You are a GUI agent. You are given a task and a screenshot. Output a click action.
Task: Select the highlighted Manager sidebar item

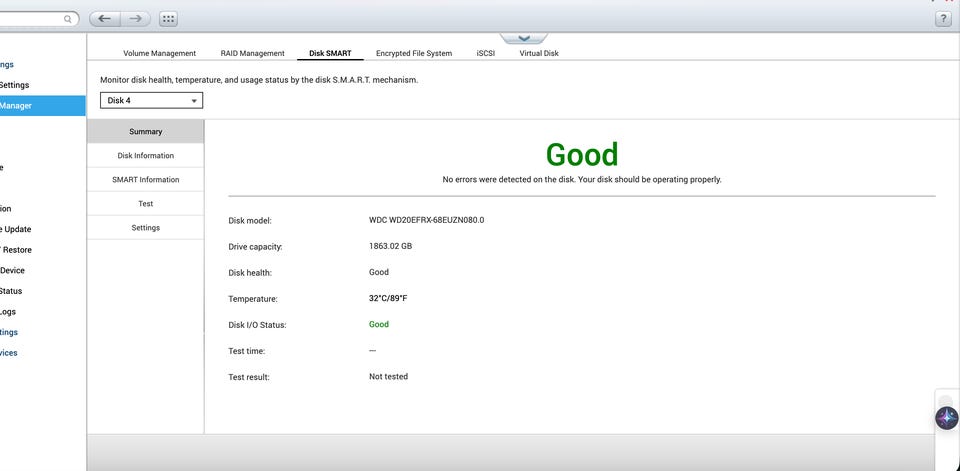(x=42, y=105)
